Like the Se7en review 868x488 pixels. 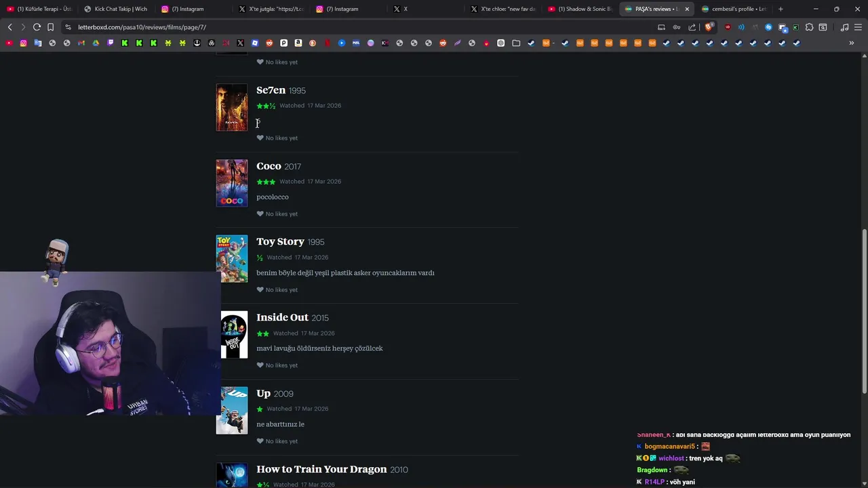click(260, 138)
